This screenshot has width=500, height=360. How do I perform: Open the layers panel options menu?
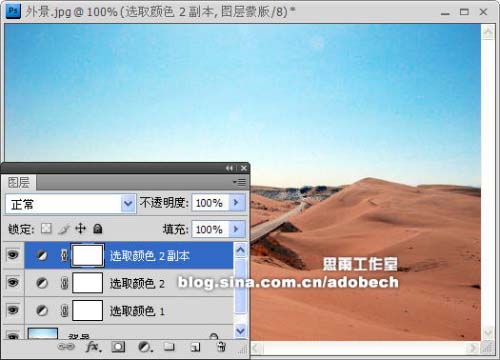click(x=240, y=182)
